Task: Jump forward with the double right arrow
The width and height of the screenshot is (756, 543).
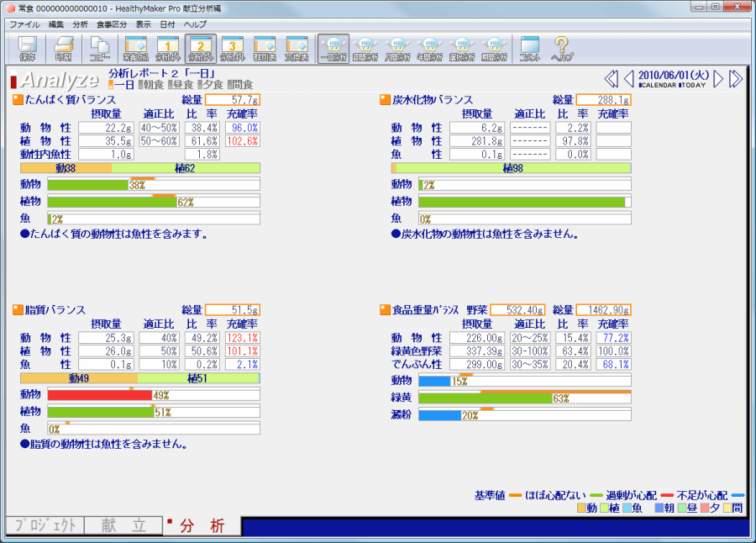Action: 736,79
